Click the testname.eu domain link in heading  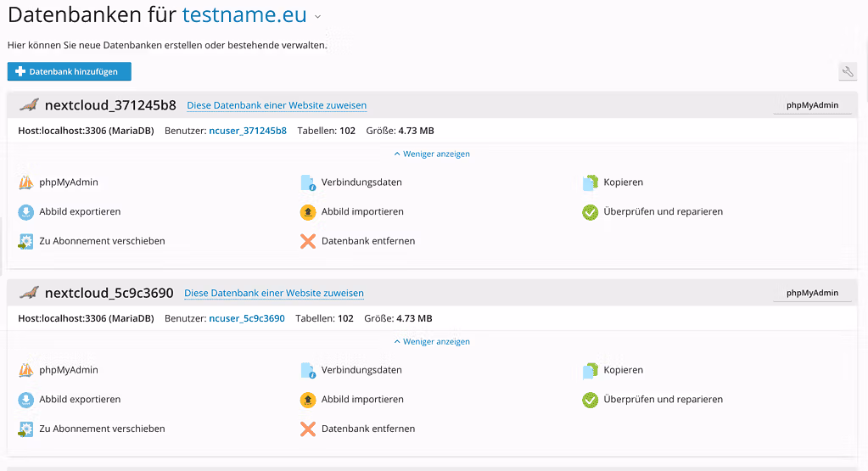click(244, 15)
